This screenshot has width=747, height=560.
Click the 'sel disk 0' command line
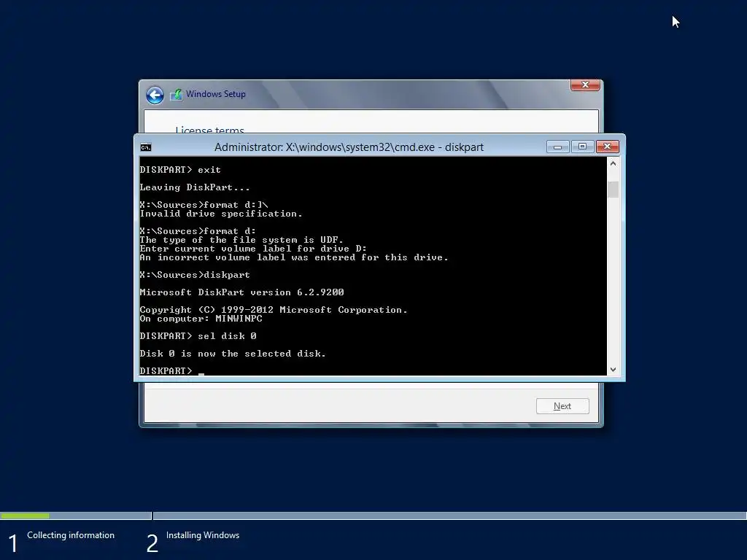point(198,336)
